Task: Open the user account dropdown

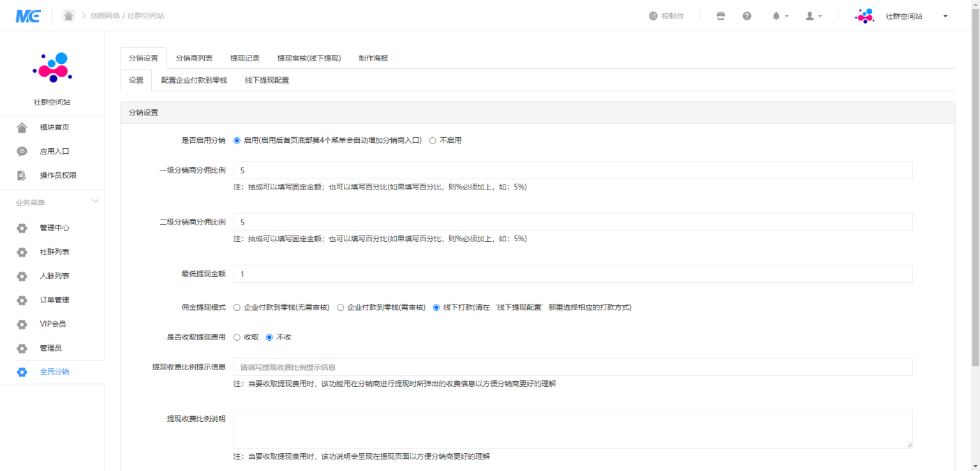Action: [813, 16]
